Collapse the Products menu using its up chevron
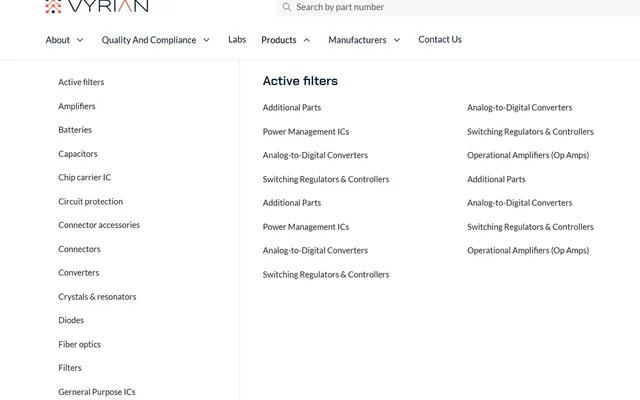 coord(307,40)
